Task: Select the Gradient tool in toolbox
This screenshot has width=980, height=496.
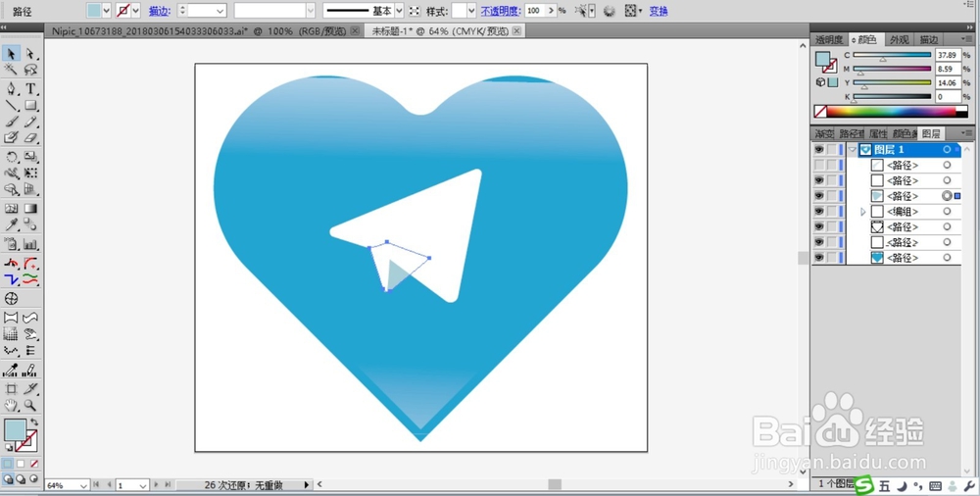Action: pos(30,208)
